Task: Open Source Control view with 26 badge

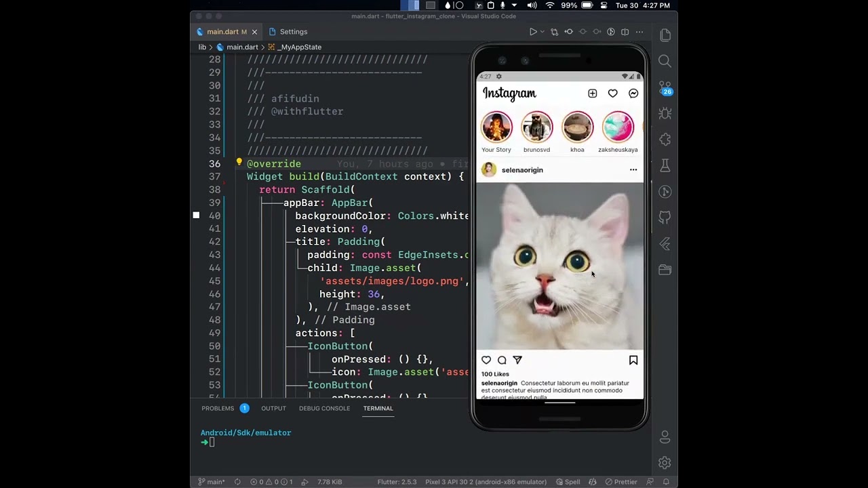Action: (665, 87)
